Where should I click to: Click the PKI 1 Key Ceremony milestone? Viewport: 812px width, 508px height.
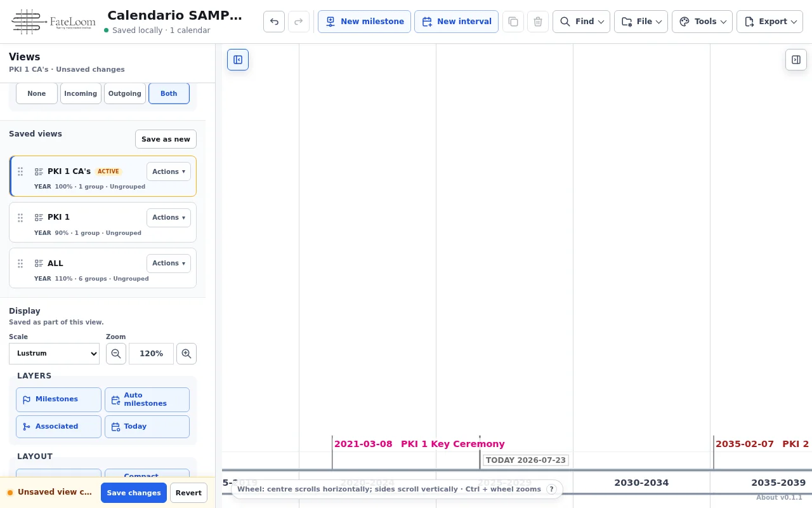(x=419, y=444)
